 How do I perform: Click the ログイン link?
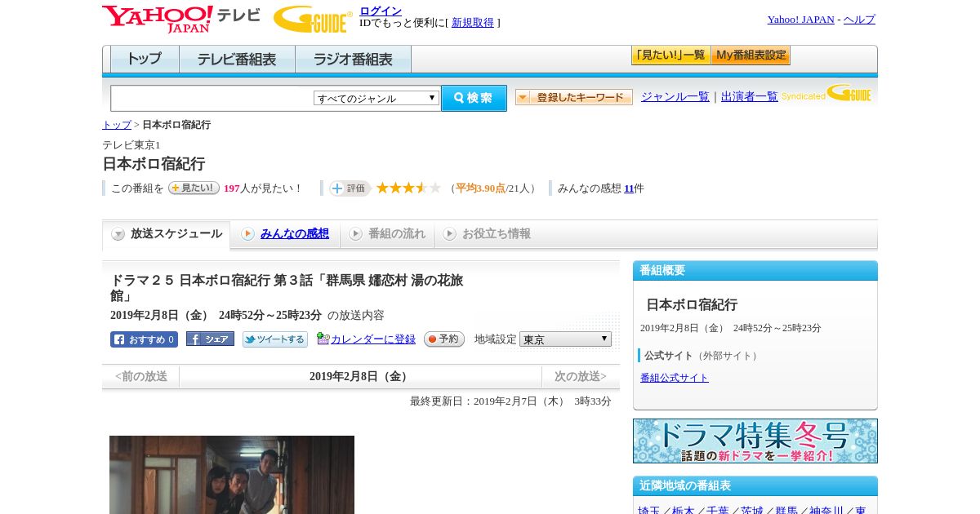point(381,11)
